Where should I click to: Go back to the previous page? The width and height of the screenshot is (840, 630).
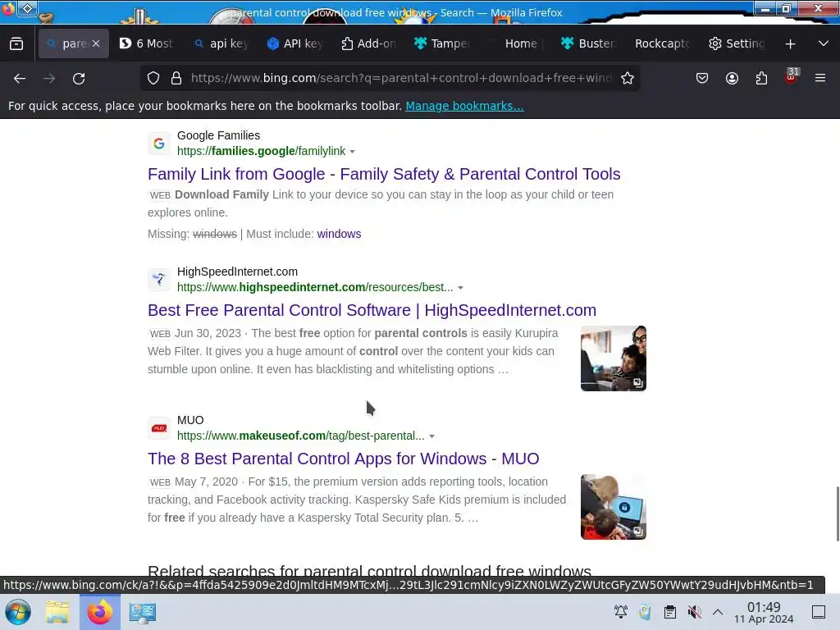point(20,78)
